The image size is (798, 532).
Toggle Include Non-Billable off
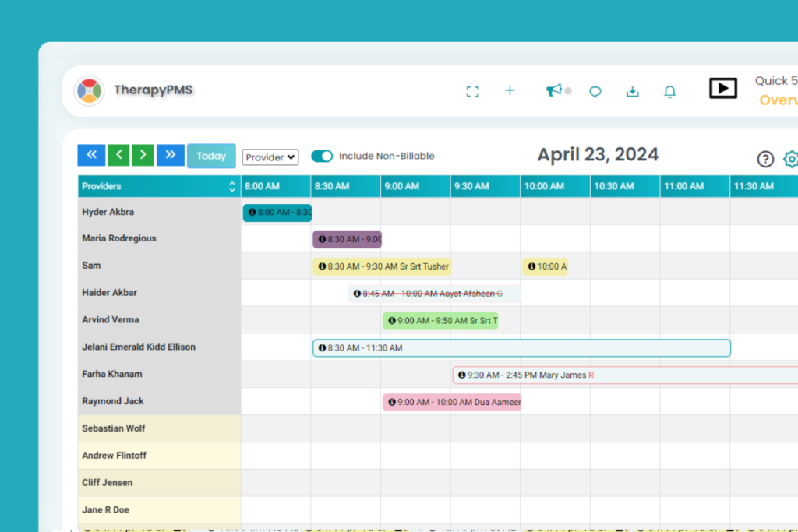(322, 156)
